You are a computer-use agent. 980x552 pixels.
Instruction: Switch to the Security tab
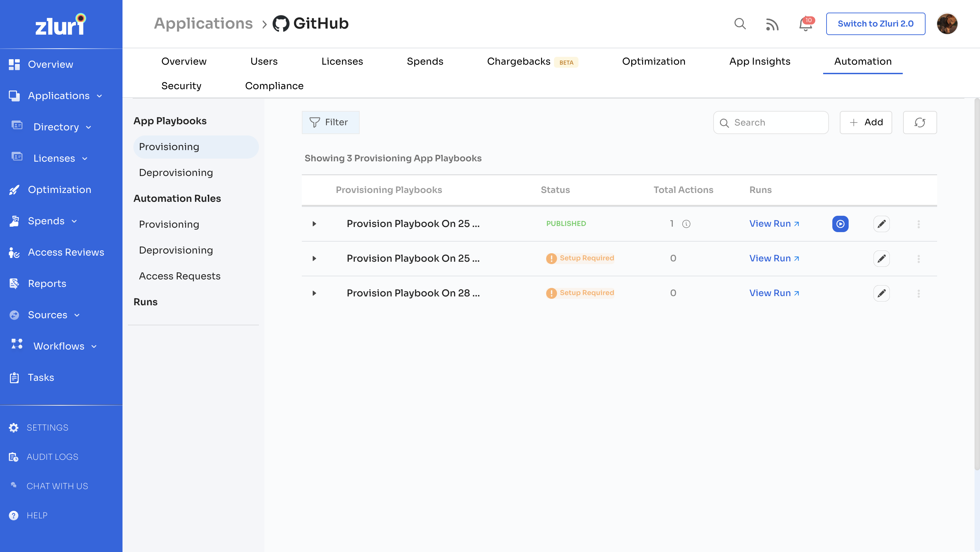[x=181, y=86]
